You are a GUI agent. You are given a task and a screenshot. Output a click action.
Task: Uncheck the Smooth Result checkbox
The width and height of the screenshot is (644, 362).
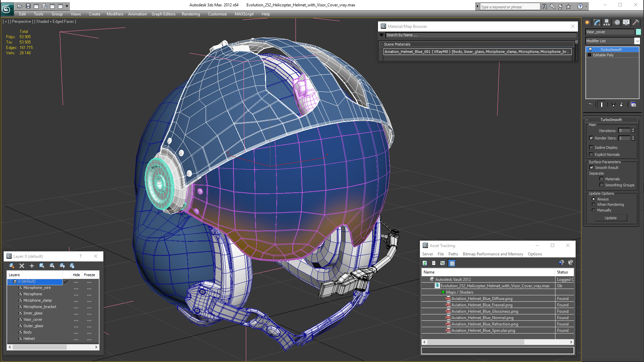pyautogui.click(x=591, y=168)
